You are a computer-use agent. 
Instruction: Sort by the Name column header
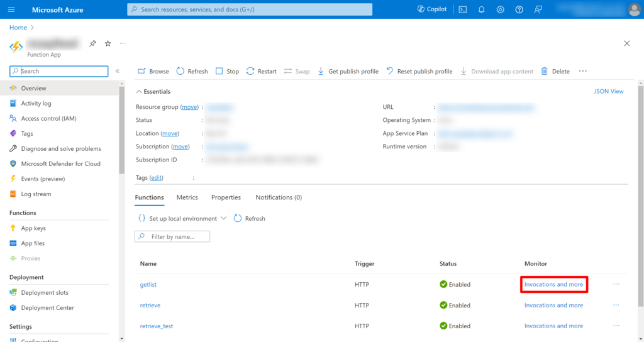point(148,263)
